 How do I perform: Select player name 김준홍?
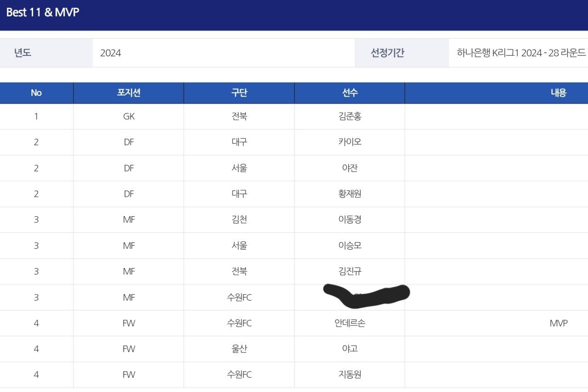pyautogui.click(x=350, y=117)
